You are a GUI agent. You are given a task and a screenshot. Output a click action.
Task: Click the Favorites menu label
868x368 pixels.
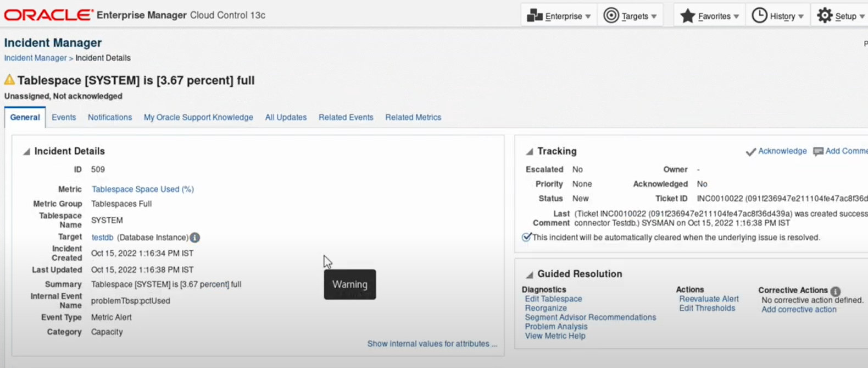[x=714, y=17]
